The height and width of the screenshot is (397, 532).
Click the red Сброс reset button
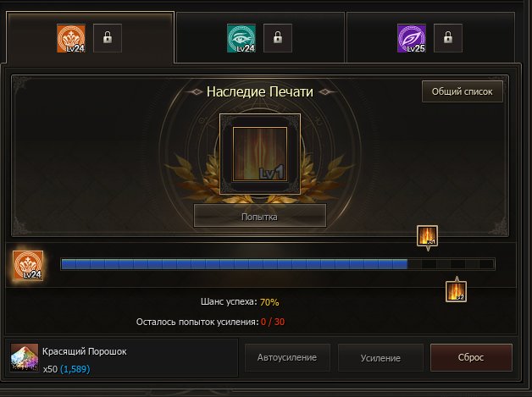click(471, 358)
